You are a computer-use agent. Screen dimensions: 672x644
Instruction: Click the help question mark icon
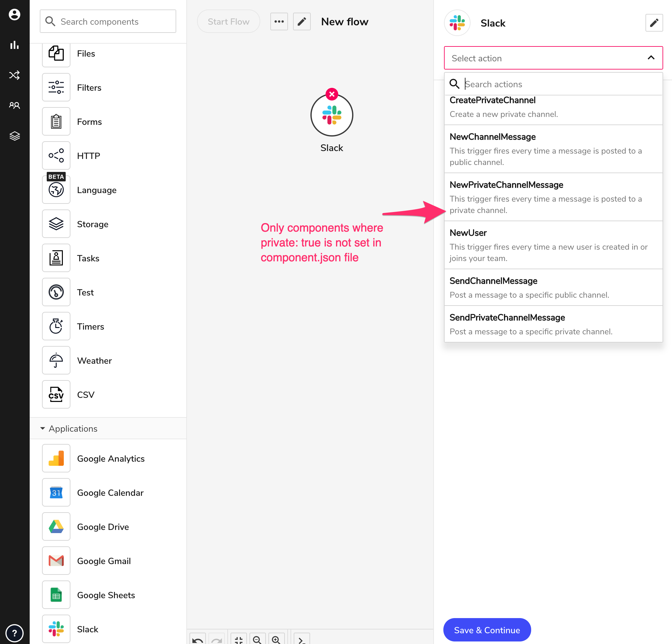coord(15,633)
